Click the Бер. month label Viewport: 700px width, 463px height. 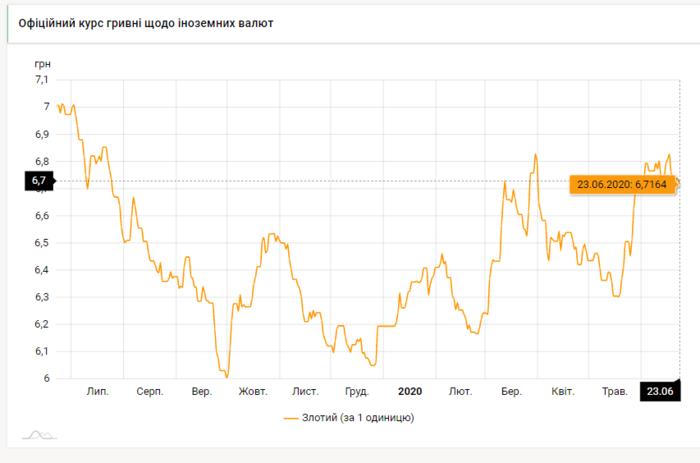click(511, 391)
